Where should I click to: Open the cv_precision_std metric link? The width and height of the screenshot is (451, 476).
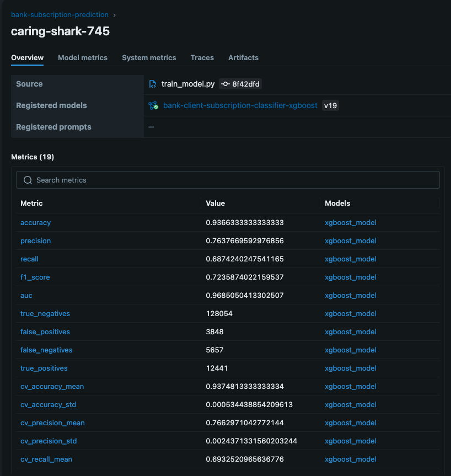point(49,441)
